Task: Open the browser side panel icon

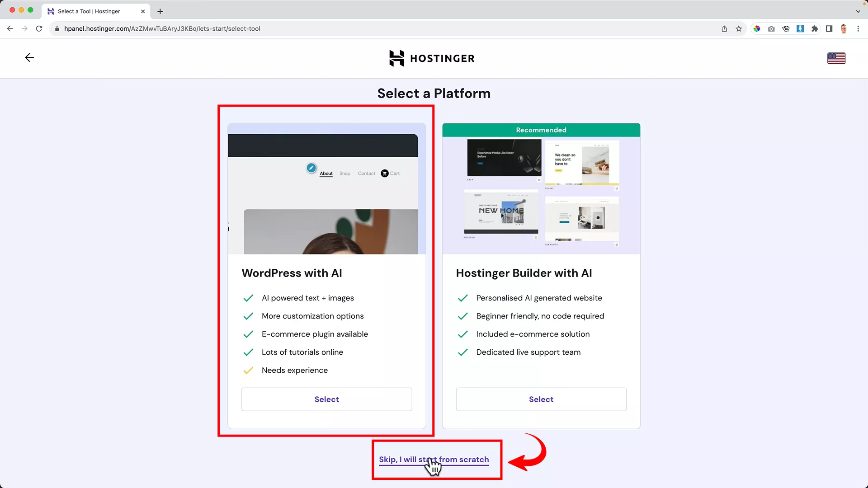Action: click(829, 28)
